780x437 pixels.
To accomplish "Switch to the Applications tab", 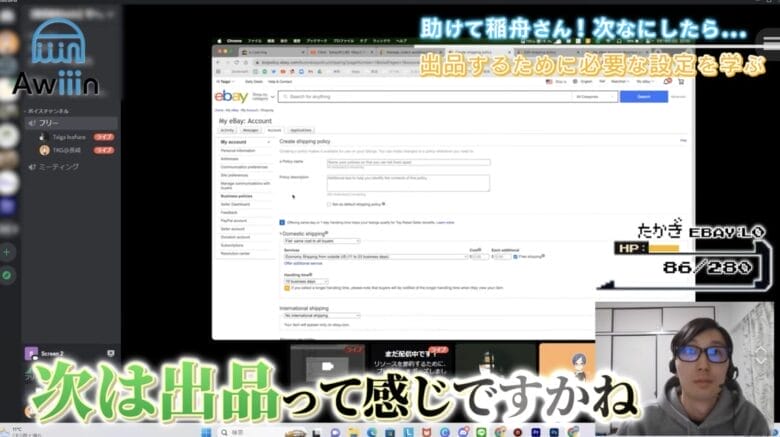I will point(300,130).
